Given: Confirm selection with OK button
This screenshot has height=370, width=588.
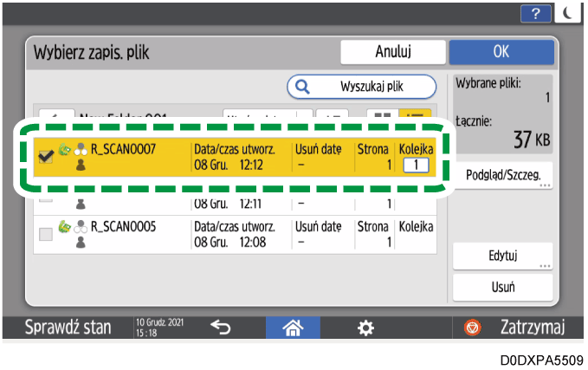Looking at the screenshot, I should (x=501, y=52).
